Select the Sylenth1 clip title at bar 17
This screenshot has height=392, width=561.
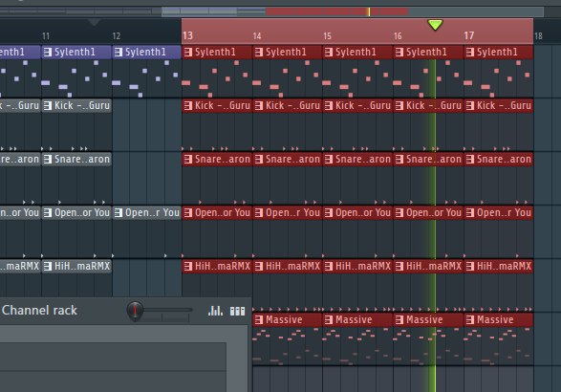pos(497,53)
